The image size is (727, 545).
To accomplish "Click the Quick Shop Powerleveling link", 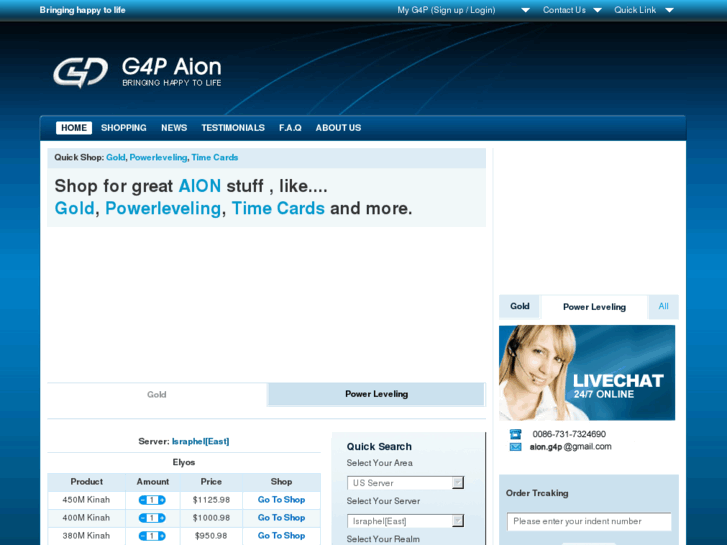I will 158,158.
